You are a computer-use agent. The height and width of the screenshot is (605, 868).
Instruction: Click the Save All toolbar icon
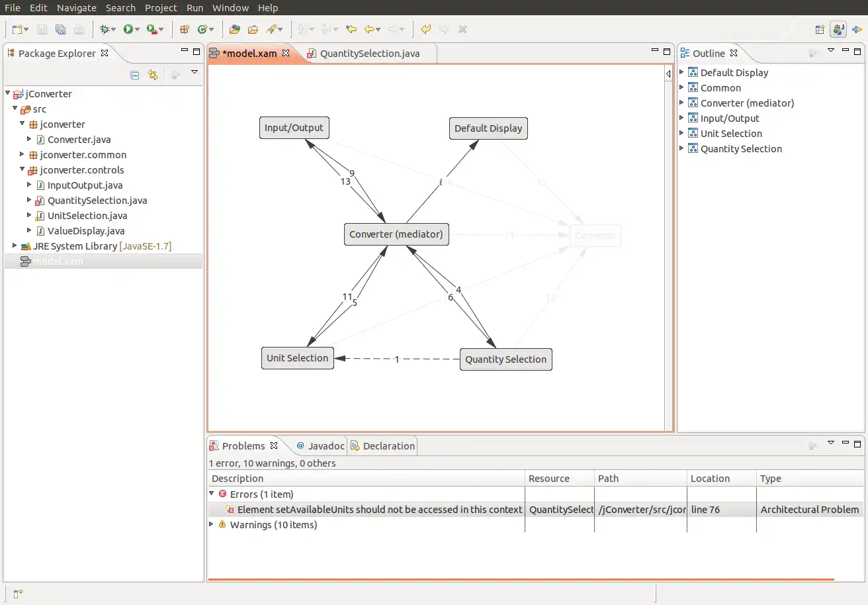pyautogui.click(x=60, y=29)
